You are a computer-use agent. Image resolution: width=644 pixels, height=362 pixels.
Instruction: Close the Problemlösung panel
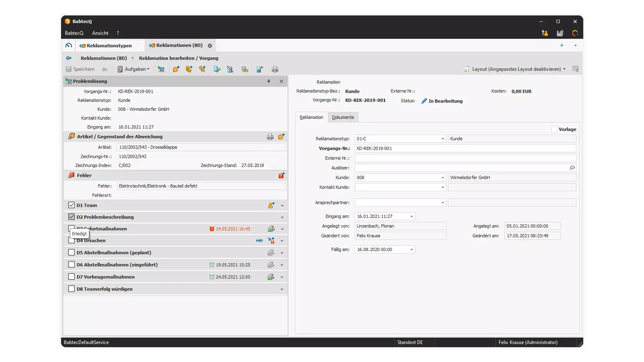[281, 81]
